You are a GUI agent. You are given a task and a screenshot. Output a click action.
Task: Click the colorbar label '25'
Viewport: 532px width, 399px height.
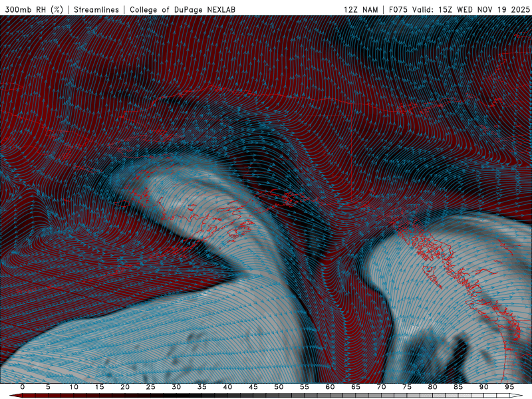point(151,387)
